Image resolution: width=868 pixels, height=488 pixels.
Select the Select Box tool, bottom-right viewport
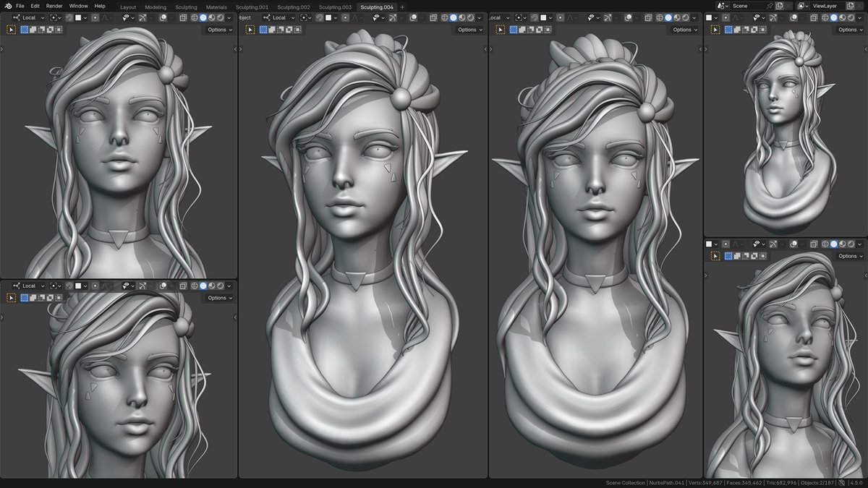point(715,256)
